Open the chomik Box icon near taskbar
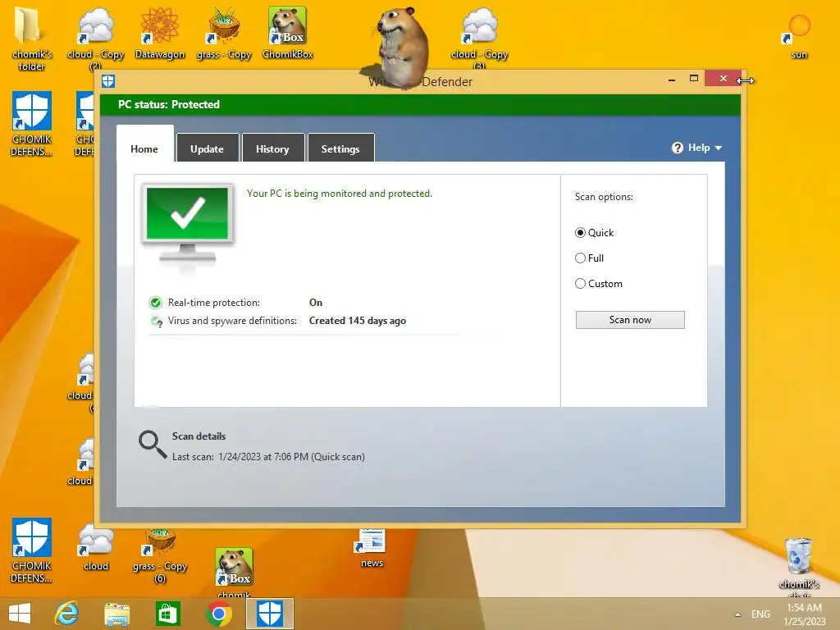Viewport: 840px width, 630px height. pyautogui.click(x=234, y=572)
